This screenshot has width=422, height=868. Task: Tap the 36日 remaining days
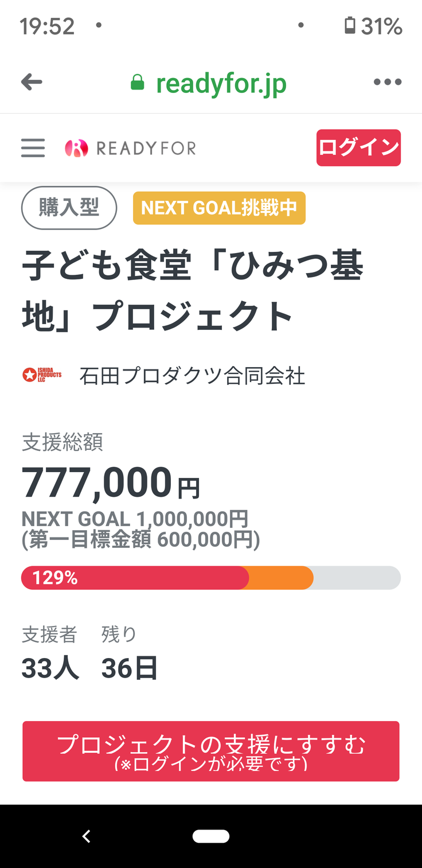click(130, 668)
